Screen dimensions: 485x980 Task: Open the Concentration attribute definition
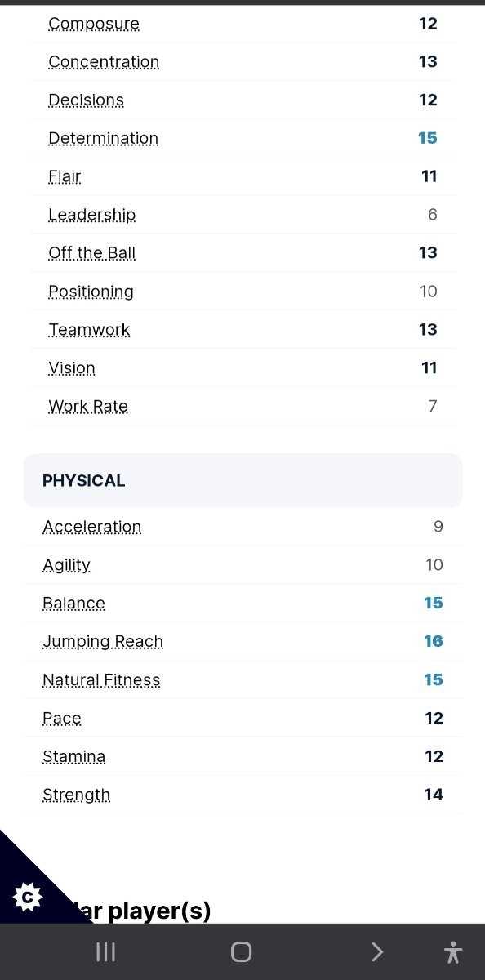click(x=104, y=62)
